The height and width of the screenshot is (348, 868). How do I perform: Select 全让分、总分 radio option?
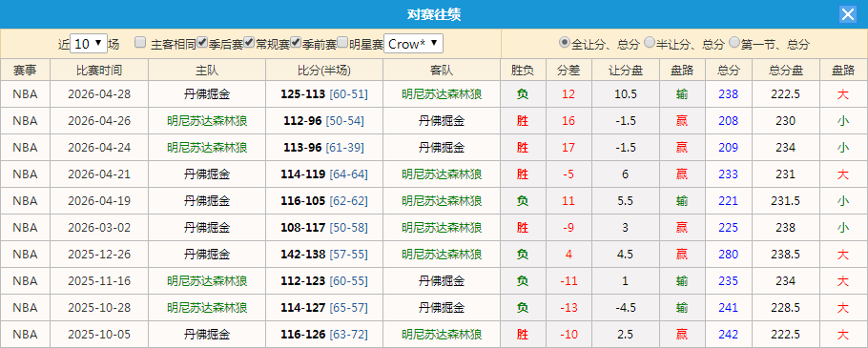click(x=564, y=42)
